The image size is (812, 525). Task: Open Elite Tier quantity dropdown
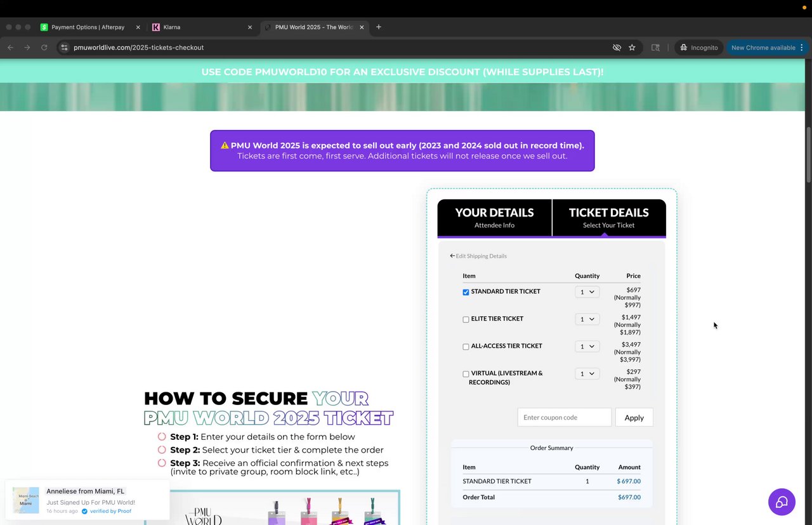coord(587,319)
